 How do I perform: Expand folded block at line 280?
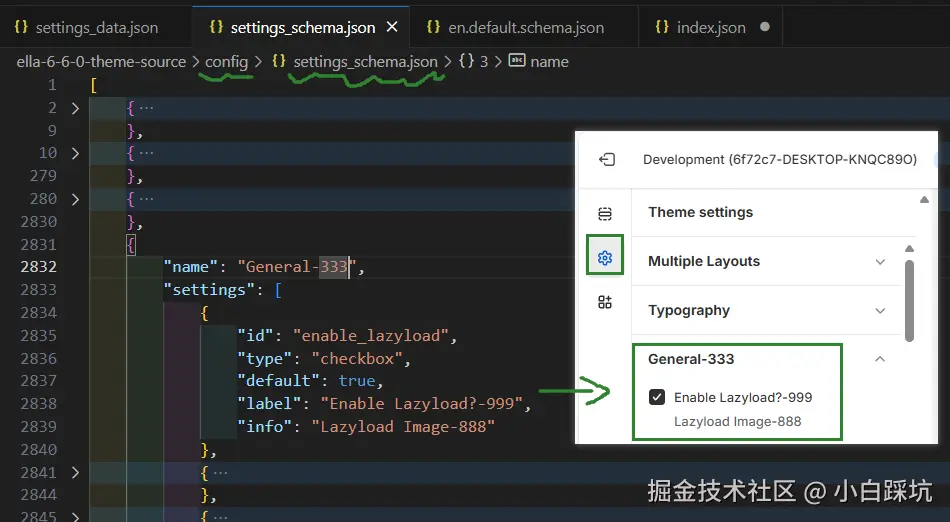pyautogui.click(x=75, y=199)
